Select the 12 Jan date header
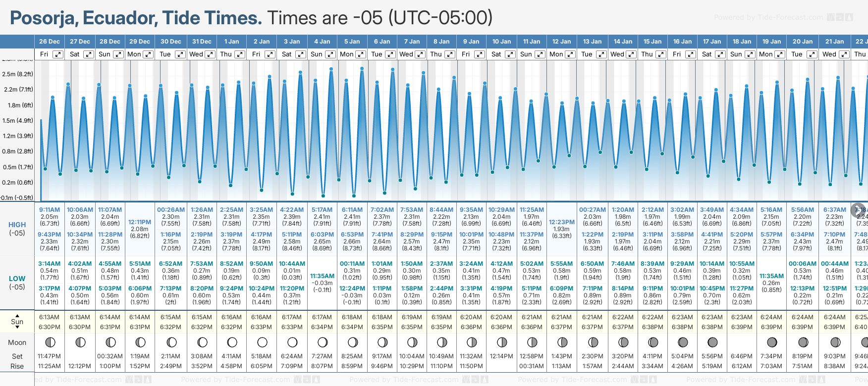 click(562, 42)
